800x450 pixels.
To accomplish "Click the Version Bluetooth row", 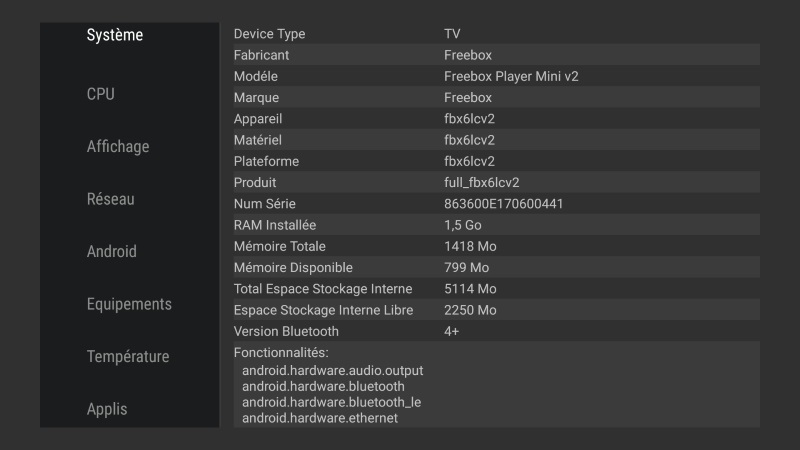I will pos(495,331).
